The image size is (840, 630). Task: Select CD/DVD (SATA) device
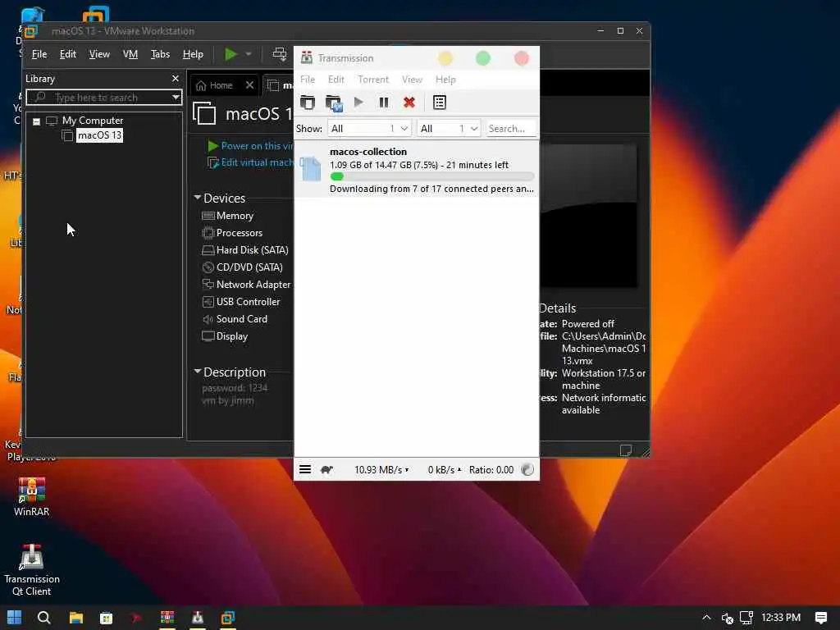coord(242,267)
